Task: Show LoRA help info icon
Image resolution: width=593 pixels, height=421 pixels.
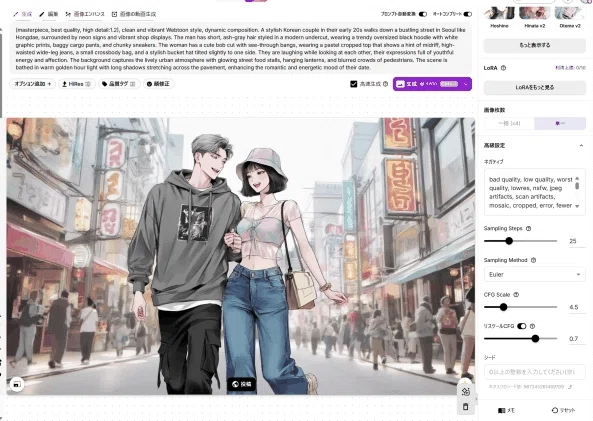Action: point(503,68)
